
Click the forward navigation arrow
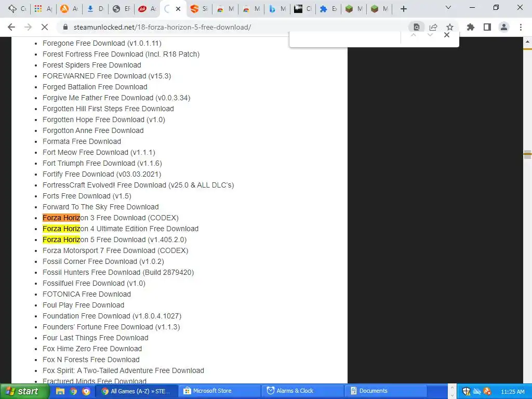pos(28,27)
